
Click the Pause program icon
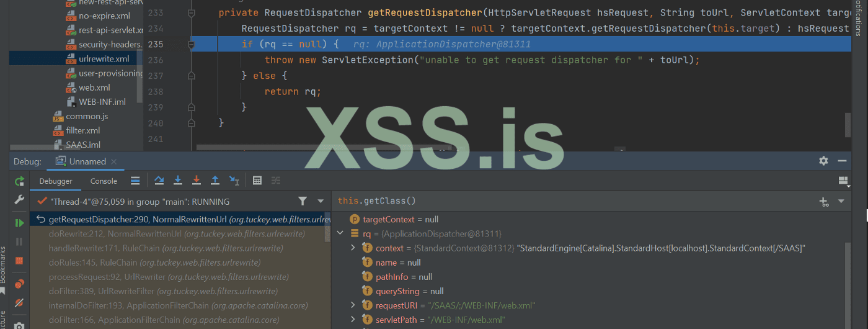click(x=19, y=241)
